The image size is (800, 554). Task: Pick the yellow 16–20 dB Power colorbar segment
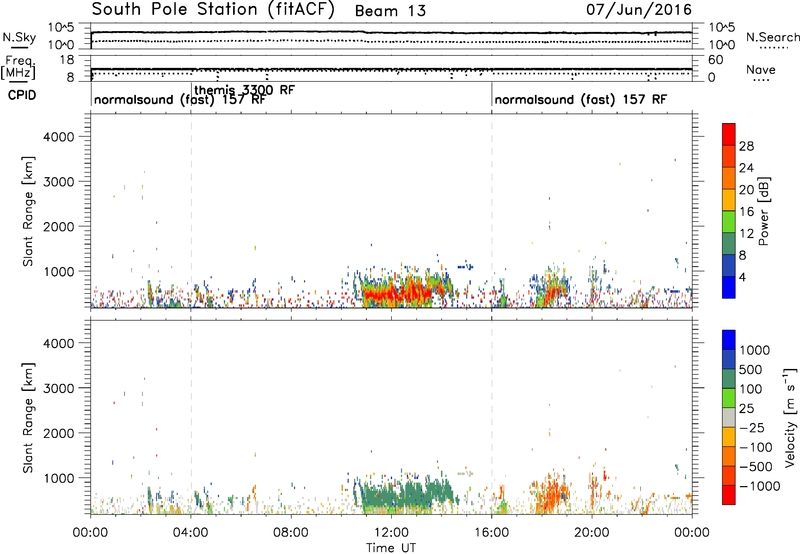pos(729,200)
